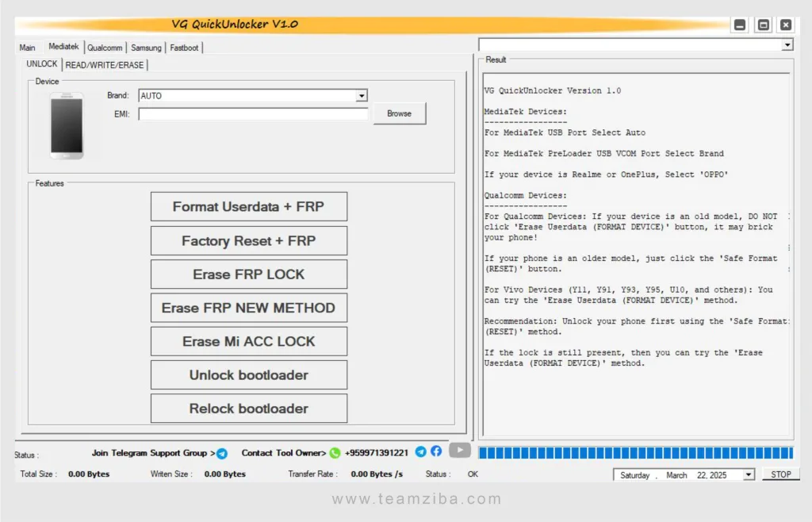Run Factory Reset + FRP

pos(248,241)
